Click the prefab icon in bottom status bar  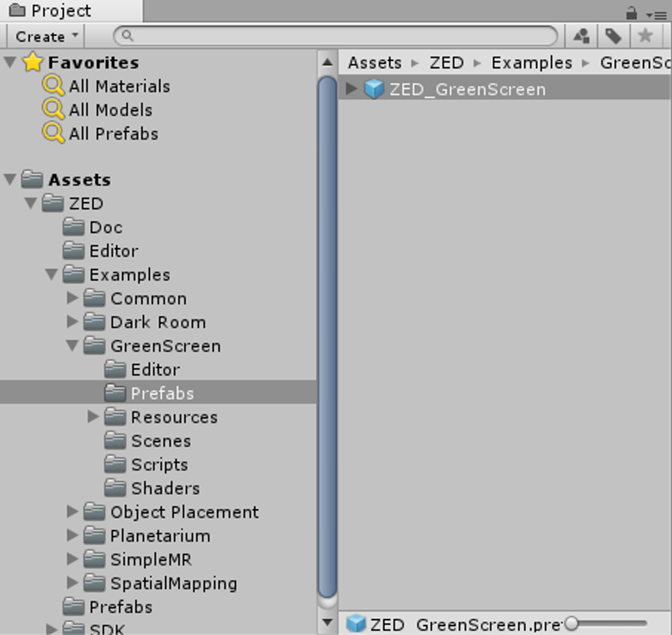[x=357, y=624]
